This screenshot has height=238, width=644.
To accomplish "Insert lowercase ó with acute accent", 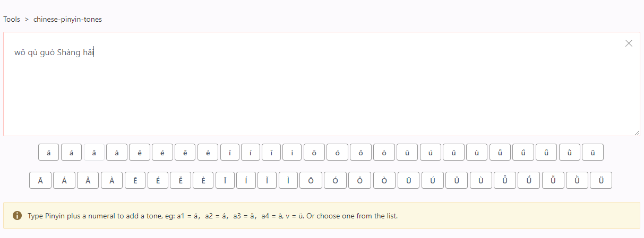I will (x=337, y=153).
